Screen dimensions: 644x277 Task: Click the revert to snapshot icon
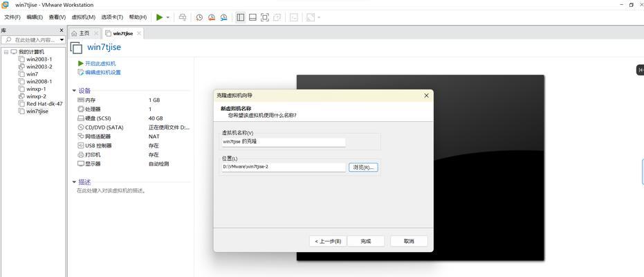tap(212, 17)
